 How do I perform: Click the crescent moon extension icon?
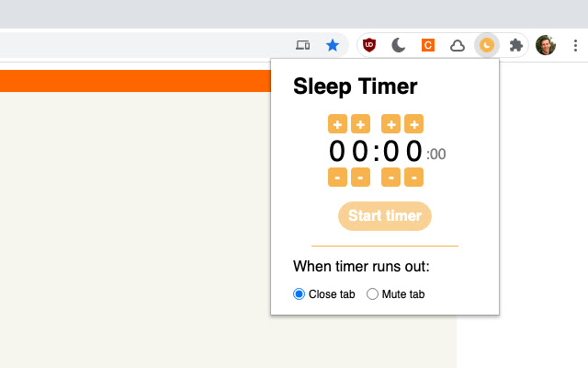point(398,44)
